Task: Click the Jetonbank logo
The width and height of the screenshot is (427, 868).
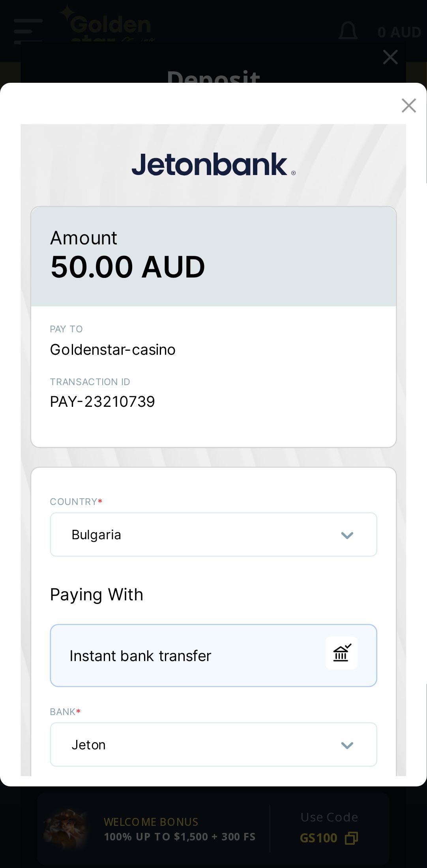Action: [x=213, y=165]
